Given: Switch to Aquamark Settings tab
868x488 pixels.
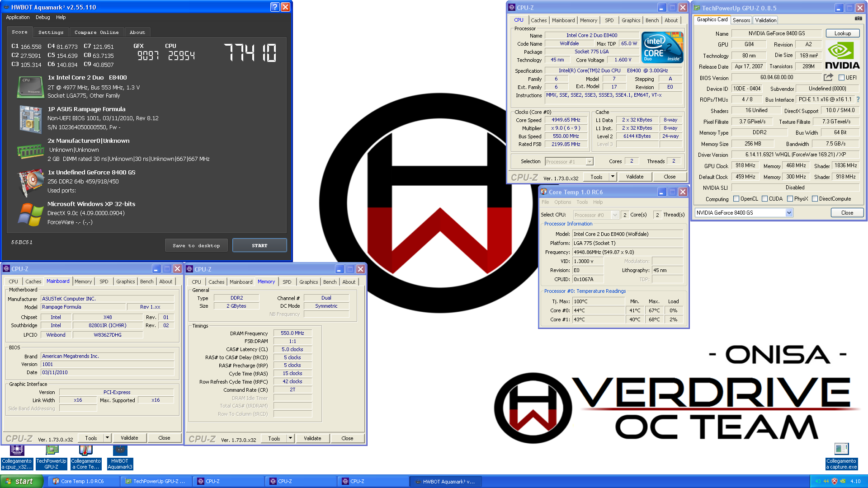Looking at the screenshot, I should tap(51, 32).
